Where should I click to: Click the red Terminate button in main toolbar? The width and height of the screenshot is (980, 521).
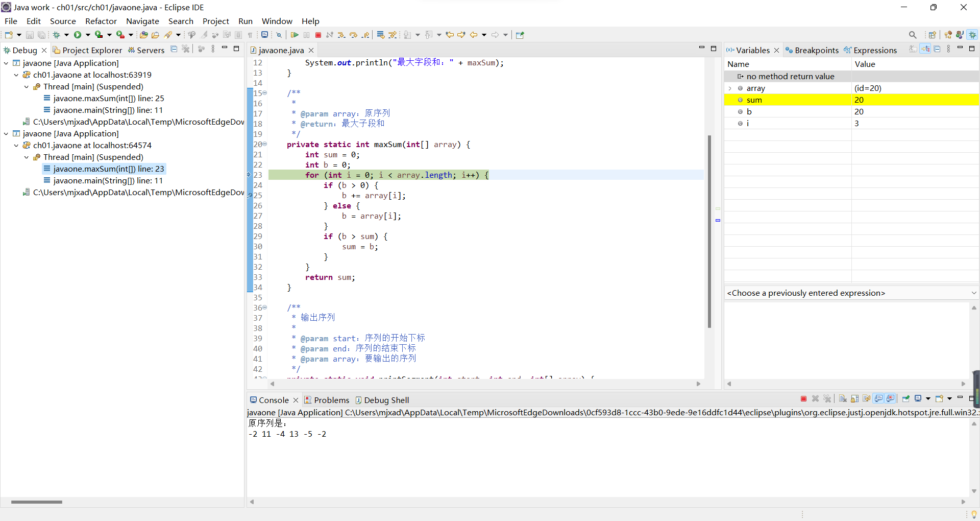click(318, 35)
